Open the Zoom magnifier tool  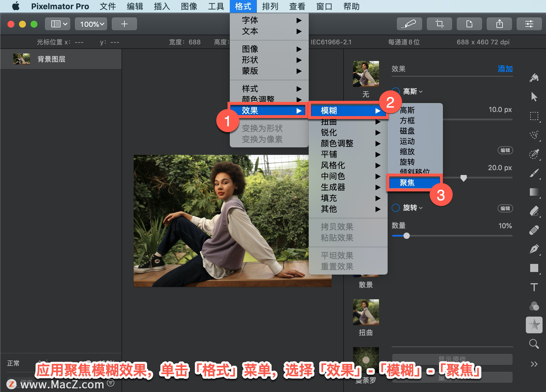[x=534, y=344]
